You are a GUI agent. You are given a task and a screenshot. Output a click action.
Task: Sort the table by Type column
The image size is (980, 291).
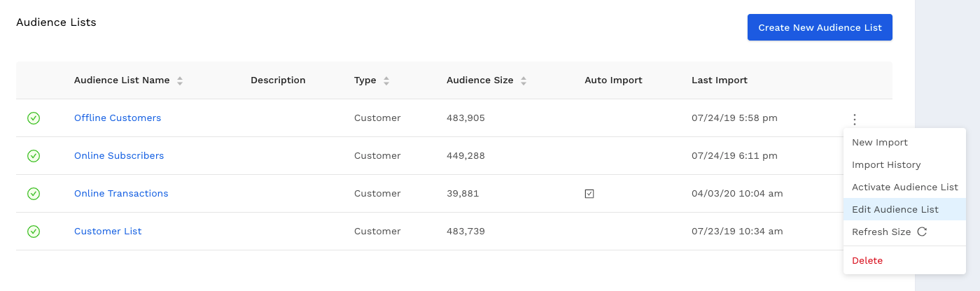pyautogui.click(x=386, y=80)
